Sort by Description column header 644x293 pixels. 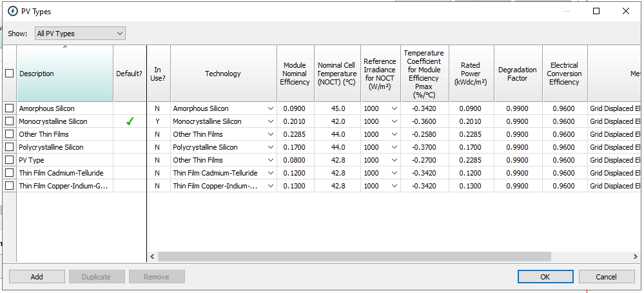(64, 74)
